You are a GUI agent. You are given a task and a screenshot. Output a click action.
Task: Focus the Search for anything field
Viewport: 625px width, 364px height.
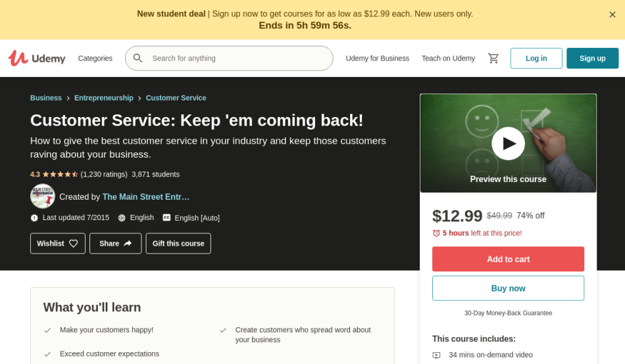[229, 58]
